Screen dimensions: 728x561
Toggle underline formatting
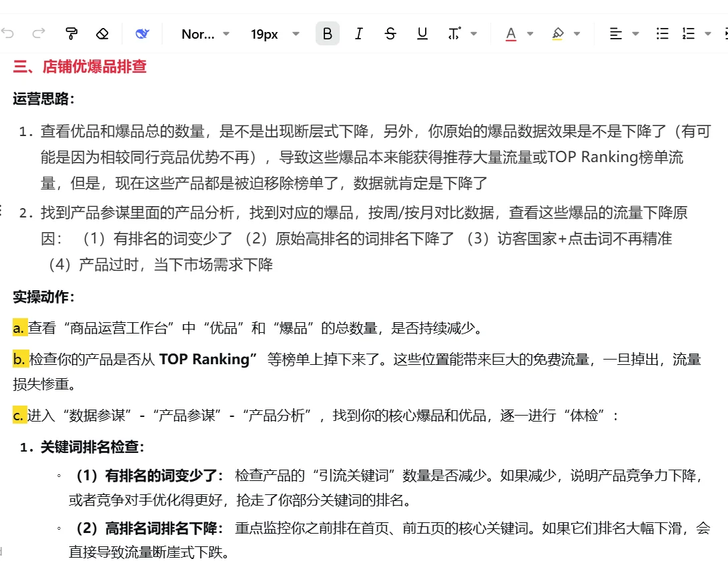click(x=422, y=33)
